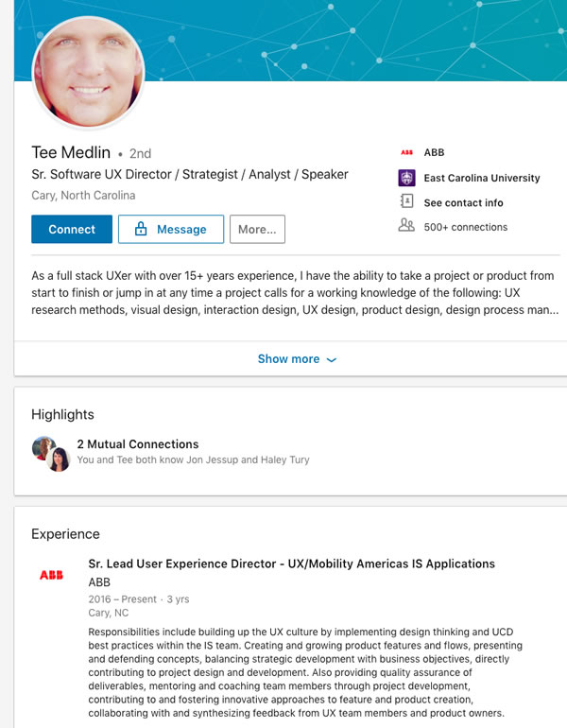Image resolution: width=567 pixels, height=728 pixels.
Task: Open Sr. Lead User Experience Director job title
Action: (x=291, y=563)
